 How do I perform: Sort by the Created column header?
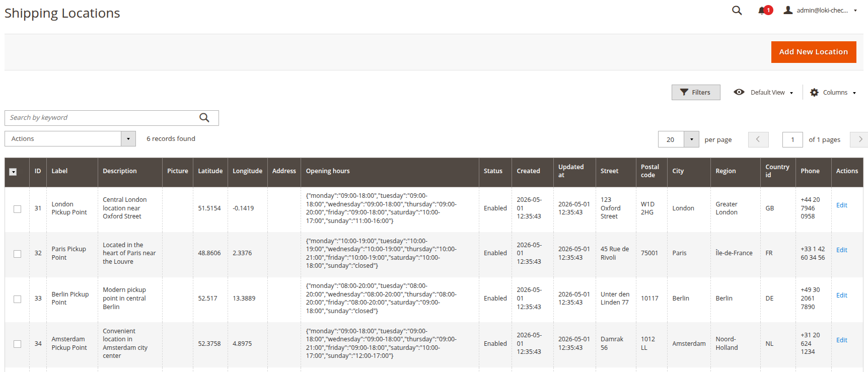click(x=532, y=171)
